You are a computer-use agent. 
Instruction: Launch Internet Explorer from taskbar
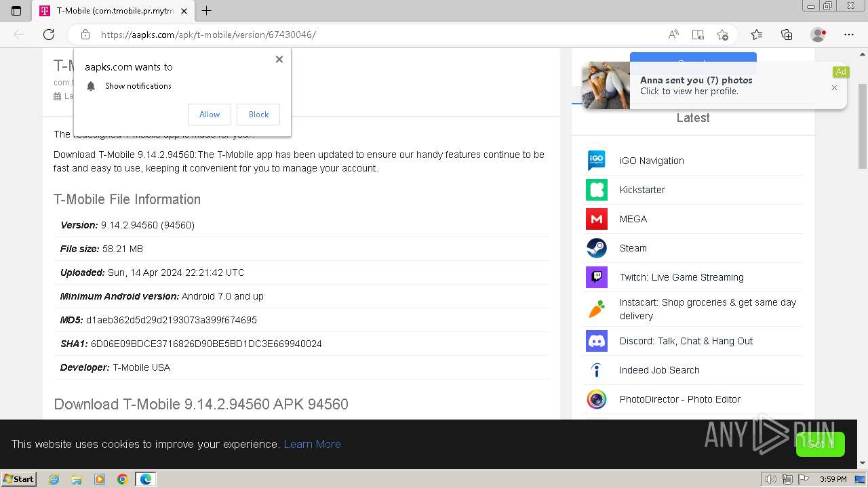coord(54,479)
